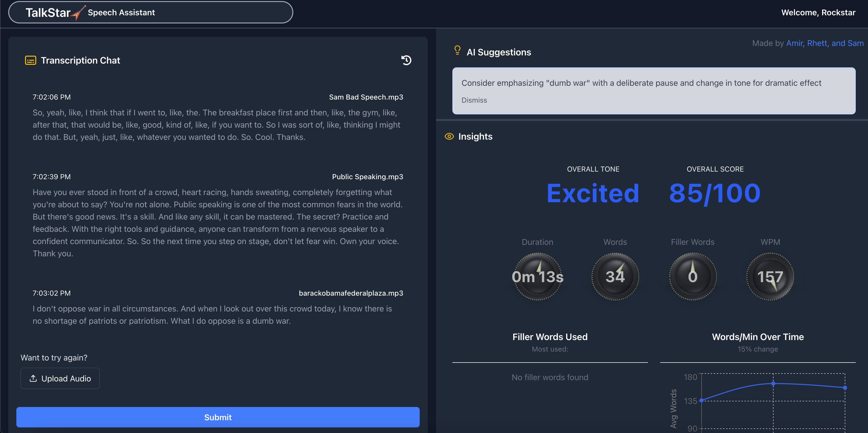Click the Duration gauge dial
The width and height of the screenshot is (868, 433).
537,277
